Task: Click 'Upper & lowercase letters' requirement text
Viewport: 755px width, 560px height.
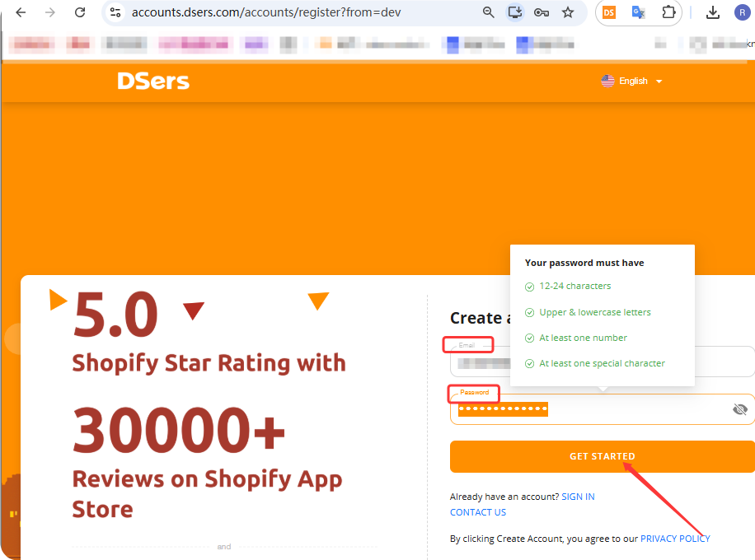Action: tap(594, 312)
